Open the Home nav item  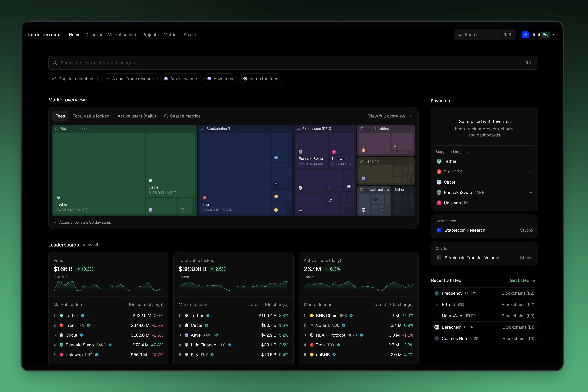[75, 34]
